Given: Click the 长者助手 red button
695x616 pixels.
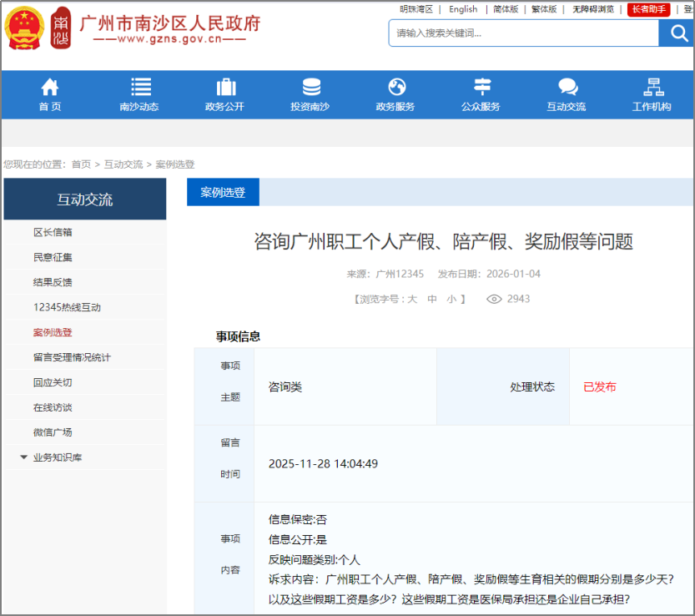Looking at the screenshot, I should coord(648,9).
